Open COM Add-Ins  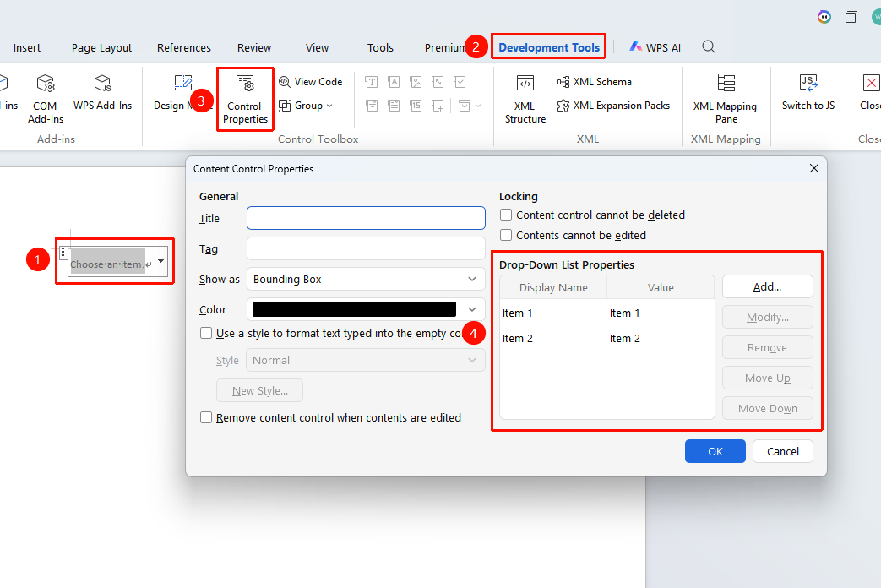pyautogui.click(x=46, y=100)
